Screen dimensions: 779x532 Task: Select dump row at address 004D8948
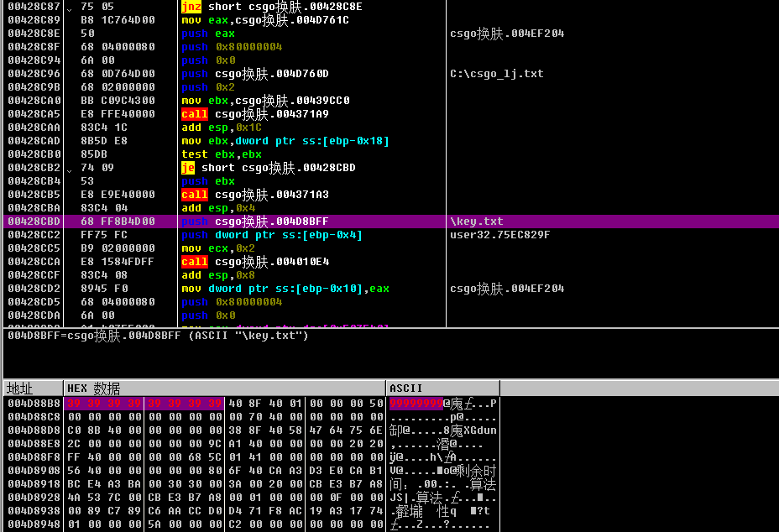coord(251,524)
